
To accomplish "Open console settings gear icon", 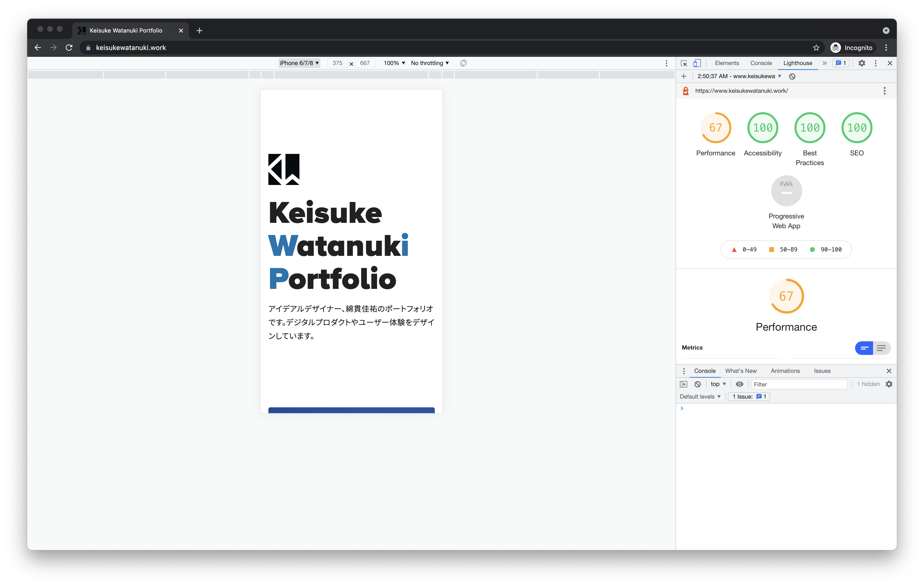I will click(x=889, y=384).
